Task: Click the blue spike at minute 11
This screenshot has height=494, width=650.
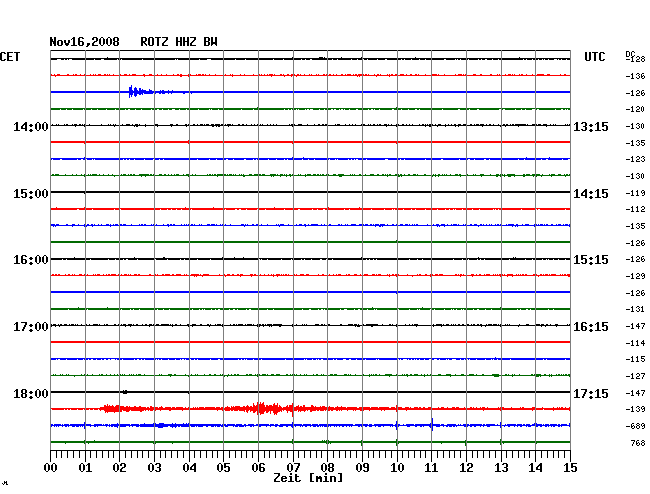Action: click(432, 425)
